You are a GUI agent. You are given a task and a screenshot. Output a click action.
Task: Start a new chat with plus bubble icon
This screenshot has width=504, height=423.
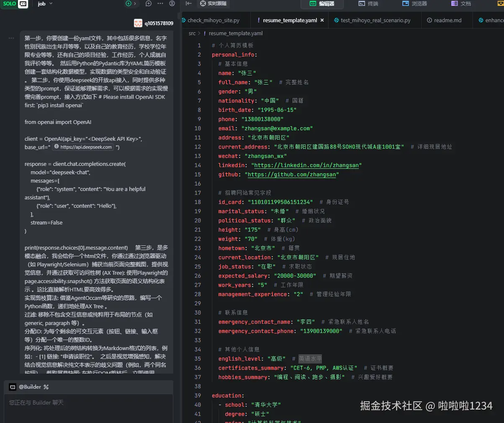tap(148, 3)
